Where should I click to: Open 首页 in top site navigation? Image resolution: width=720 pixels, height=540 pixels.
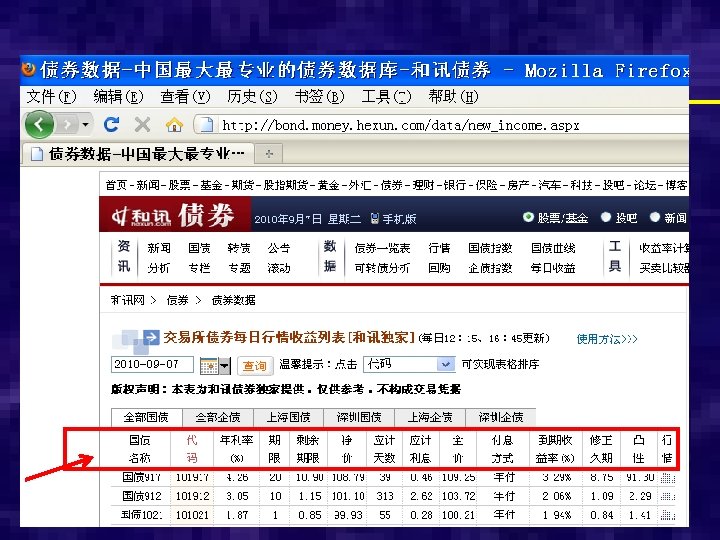pos(116,185)
